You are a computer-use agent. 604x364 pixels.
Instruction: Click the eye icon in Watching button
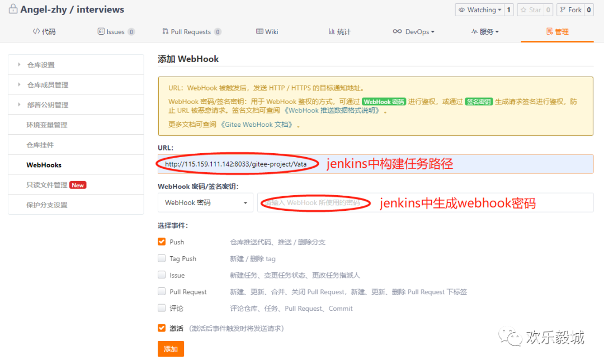tap(461, 10)
